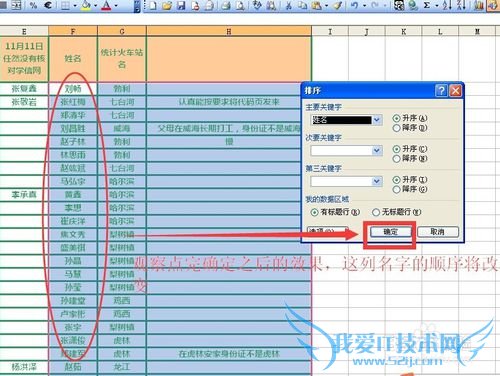Image resolution: width=500 pixels, height=376 pixels.
Task: Select column H header
Action: 229,32
